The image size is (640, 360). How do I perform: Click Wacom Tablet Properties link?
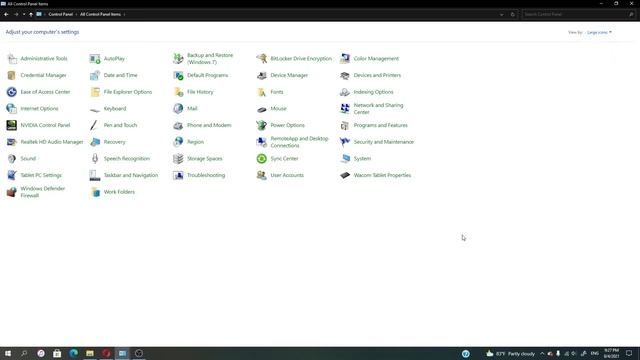coord(382,176)
